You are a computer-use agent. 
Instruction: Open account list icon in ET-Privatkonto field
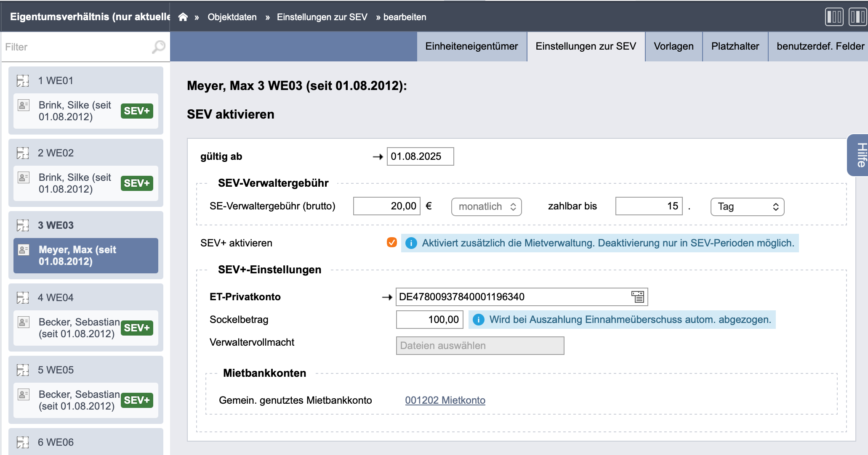point(638,296)
